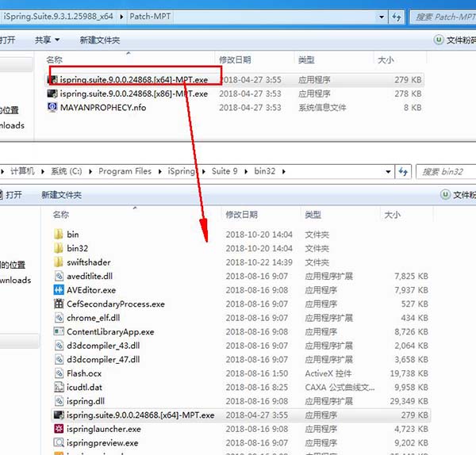Image resolution: width=476 pixels, height=455 pixels.
Task: Click the 系统 (C:) breadcrumb segment
Action: [67, 171]
